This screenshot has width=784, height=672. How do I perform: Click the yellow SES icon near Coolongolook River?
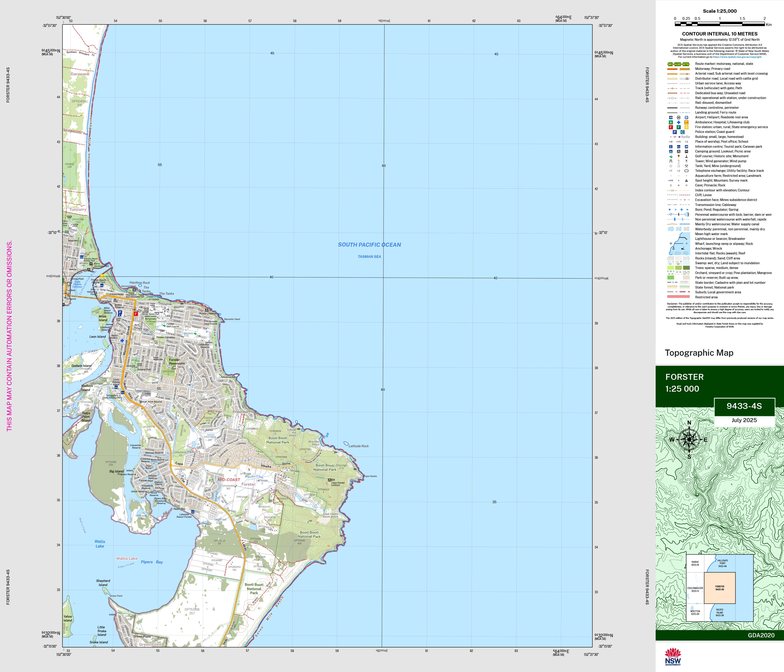click(x=101, y=276)
